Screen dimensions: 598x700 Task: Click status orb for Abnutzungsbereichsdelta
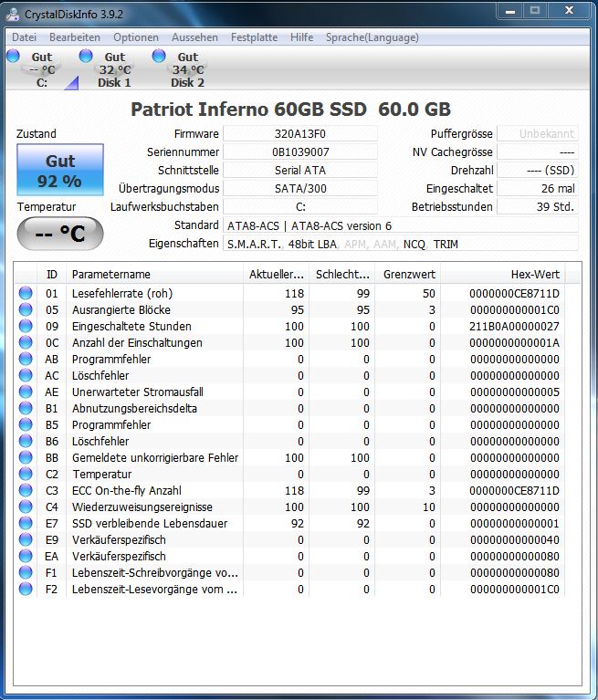[26, 408]
